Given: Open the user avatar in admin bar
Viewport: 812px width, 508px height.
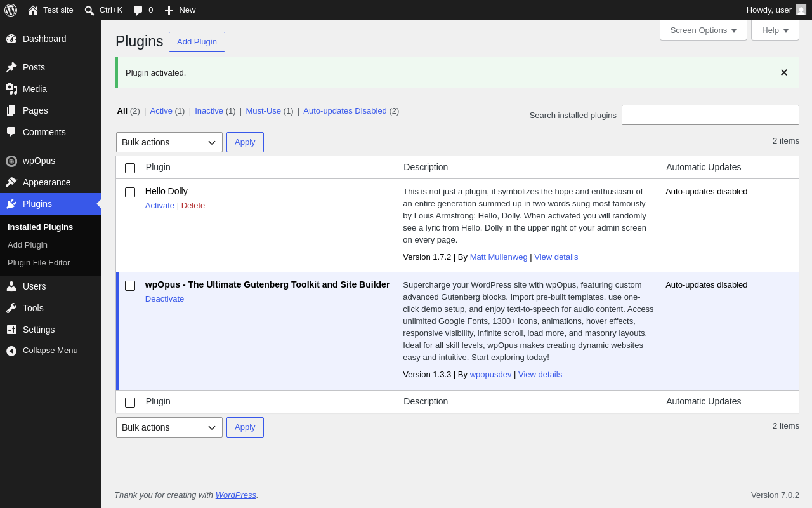Looking at the screenshot, I should pos(801,10).
